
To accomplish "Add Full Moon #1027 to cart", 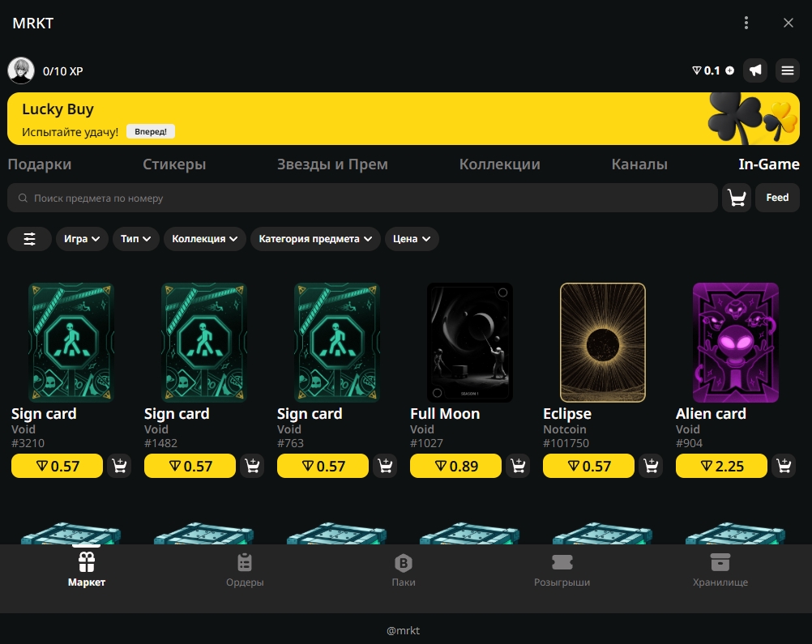I will pyautogui.click(x=518, y=466).
